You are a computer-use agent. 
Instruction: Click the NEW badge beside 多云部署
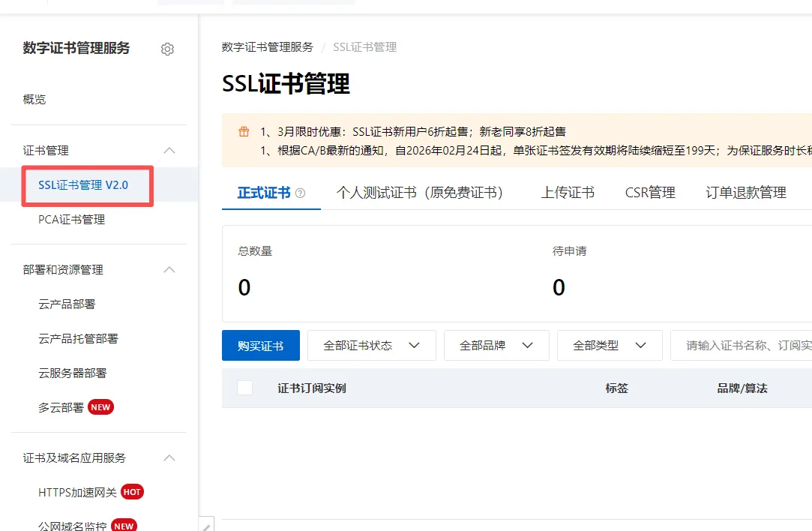tap(100, 407)
